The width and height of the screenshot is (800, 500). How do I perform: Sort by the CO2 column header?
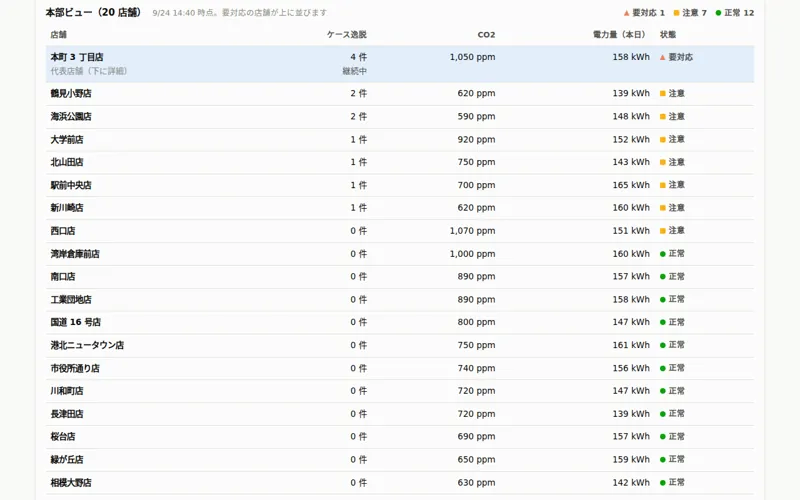486,35
